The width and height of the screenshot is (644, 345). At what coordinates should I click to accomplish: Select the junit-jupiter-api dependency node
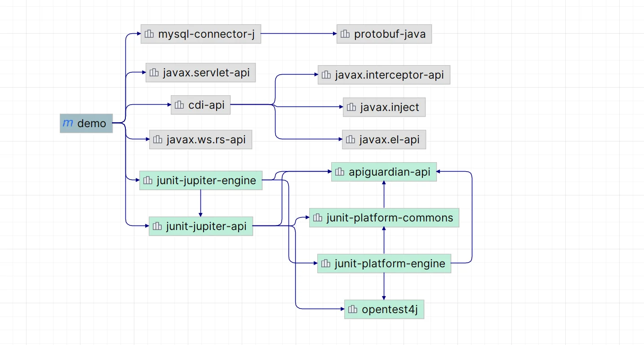200,226
